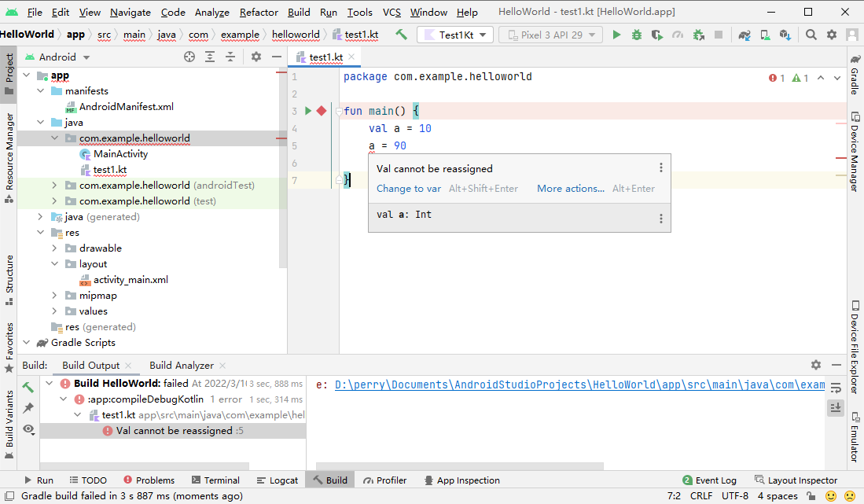The image size is (864, 504).
Task: Rebuild using Build panel hammer icon
Action: click(x=28, y=387)
